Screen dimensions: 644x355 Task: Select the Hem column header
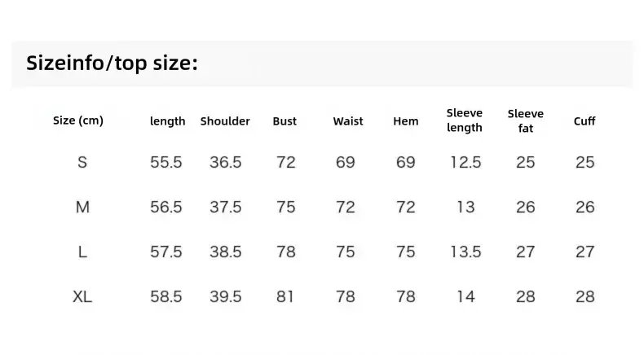point(406,121)
